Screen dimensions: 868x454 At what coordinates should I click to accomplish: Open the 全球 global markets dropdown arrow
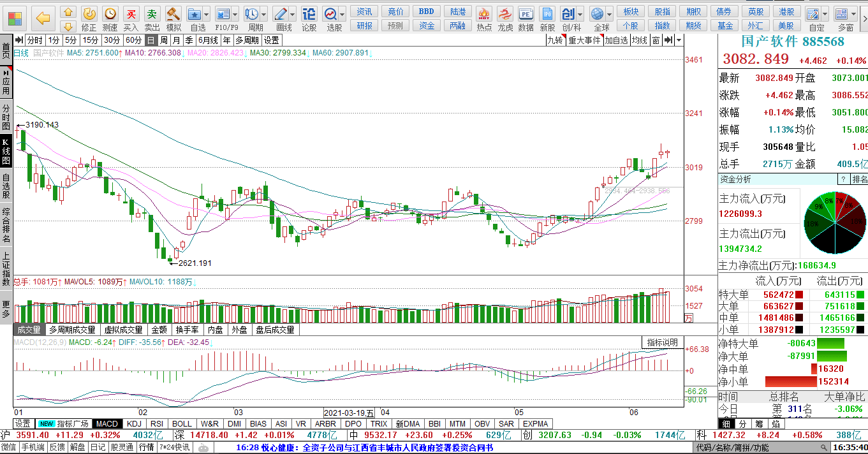click(610, 13)
